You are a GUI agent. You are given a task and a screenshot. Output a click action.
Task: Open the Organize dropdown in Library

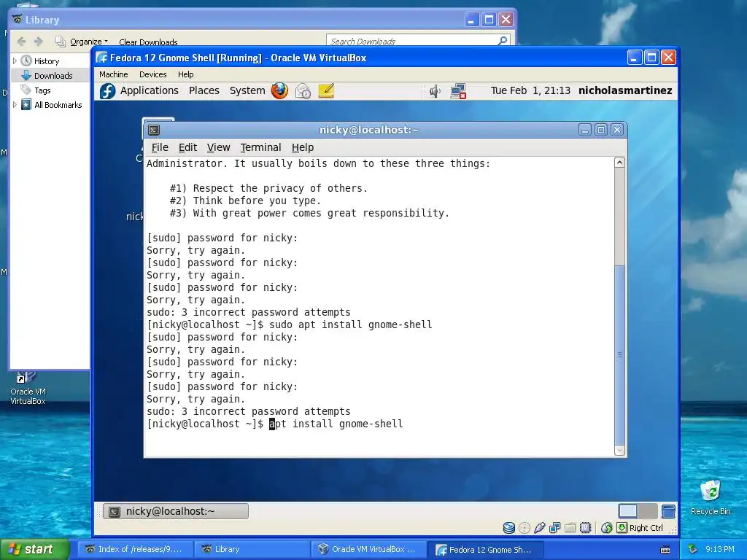(x=88, y=42)
